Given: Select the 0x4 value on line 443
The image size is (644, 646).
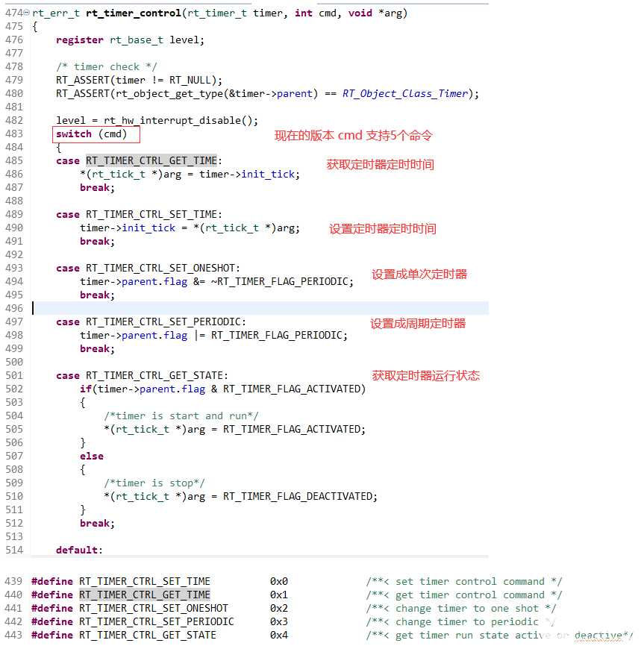Looking at the screenshot, I should point(279,635).
